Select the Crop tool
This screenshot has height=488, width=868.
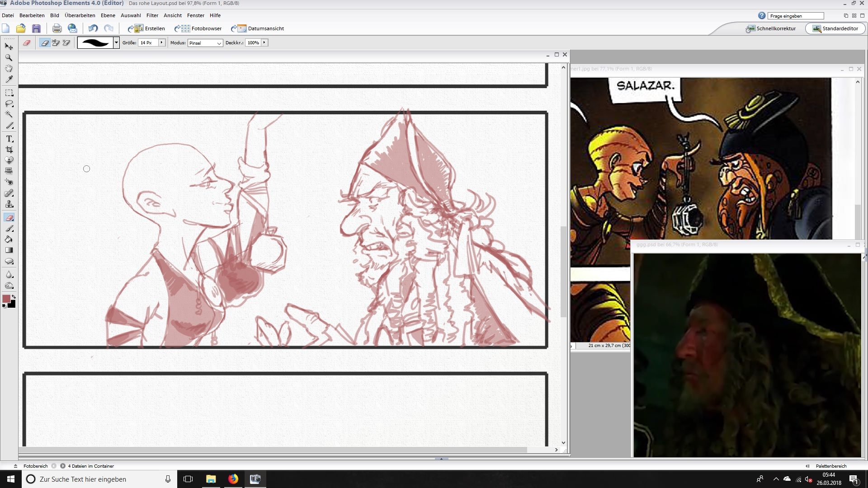click(9, 150)
